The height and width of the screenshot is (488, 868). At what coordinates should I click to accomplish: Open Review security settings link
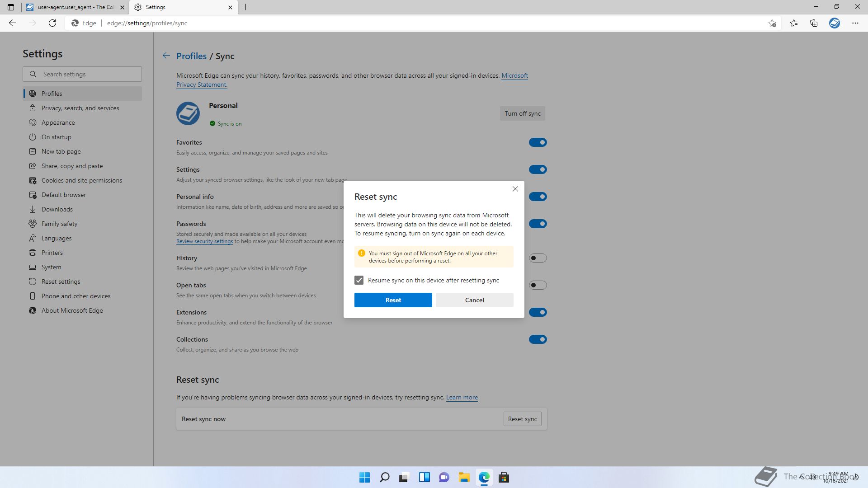click(204, 241)
